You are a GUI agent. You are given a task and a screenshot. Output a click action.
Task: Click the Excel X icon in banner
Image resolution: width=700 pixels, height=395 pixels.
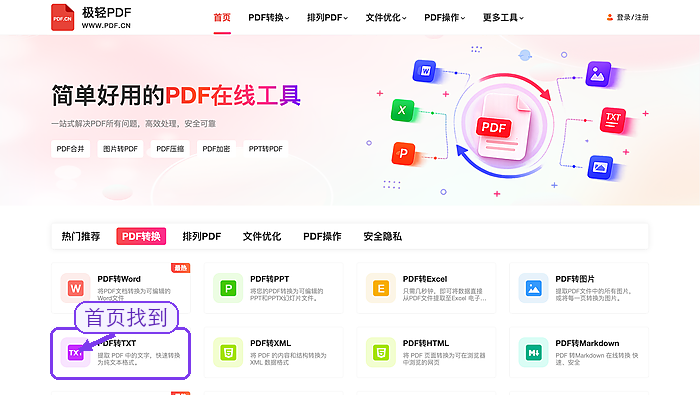403,110
